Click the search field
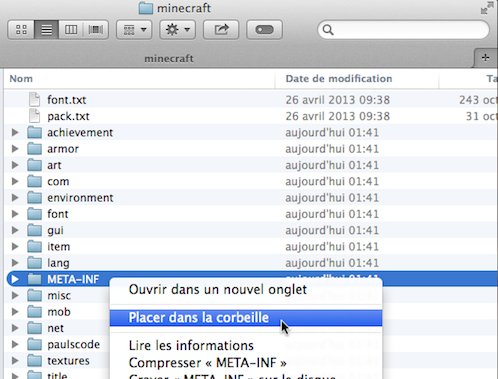Screen dimensions: 498x379 pos(403,30)
